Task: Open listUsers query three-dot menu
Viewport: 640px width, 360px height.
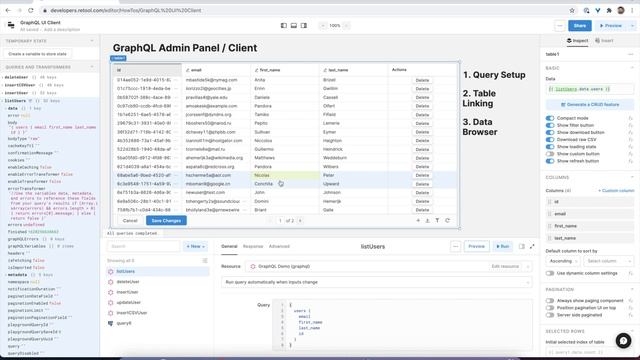Action: 456,246
